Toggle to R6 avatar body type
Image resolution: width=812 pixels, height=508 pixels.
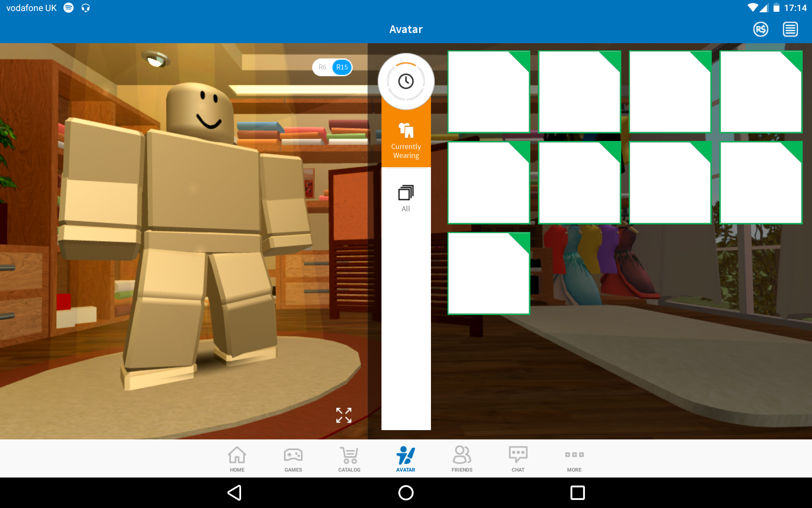pos(322,67)
